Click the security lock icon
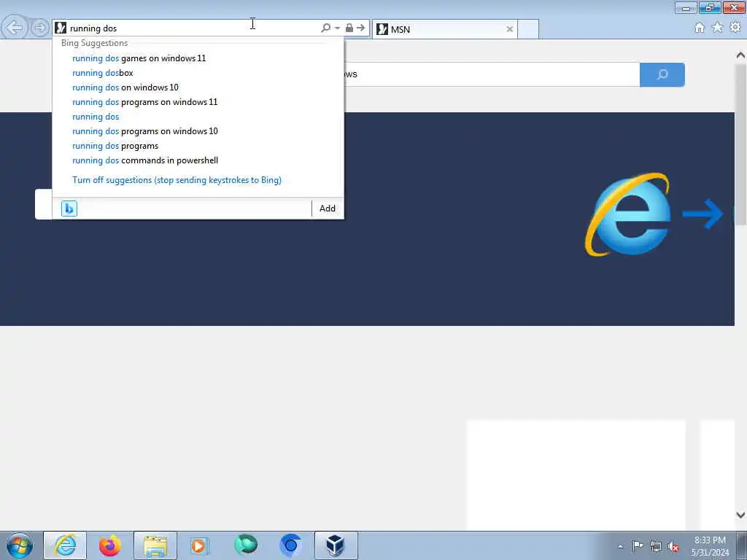Viewport: 747px width, 560px height. [x=349, y=28]
